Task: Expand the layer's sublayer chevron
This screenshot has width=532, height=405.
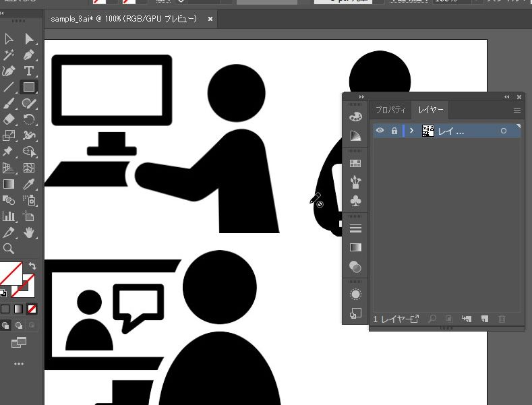Action: (x=411, y=131)
